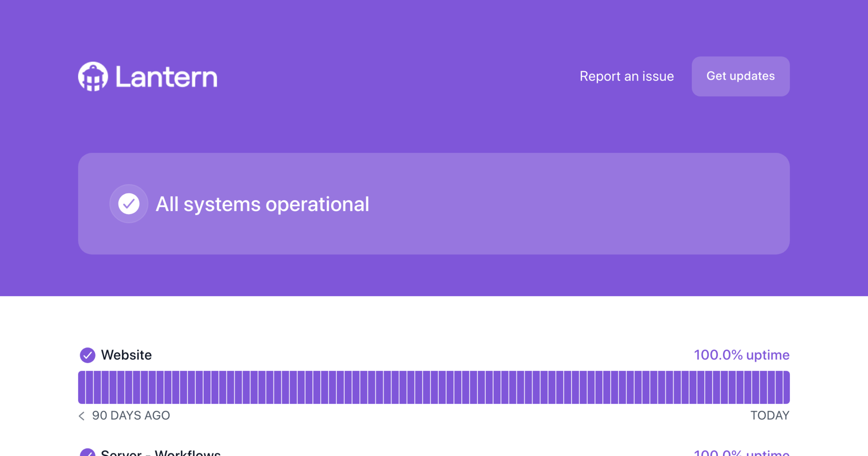Click the Server - Workflows checkmark icon
Image resolution: width=868 pixels, height=456 pixels.
click(88, 453)
